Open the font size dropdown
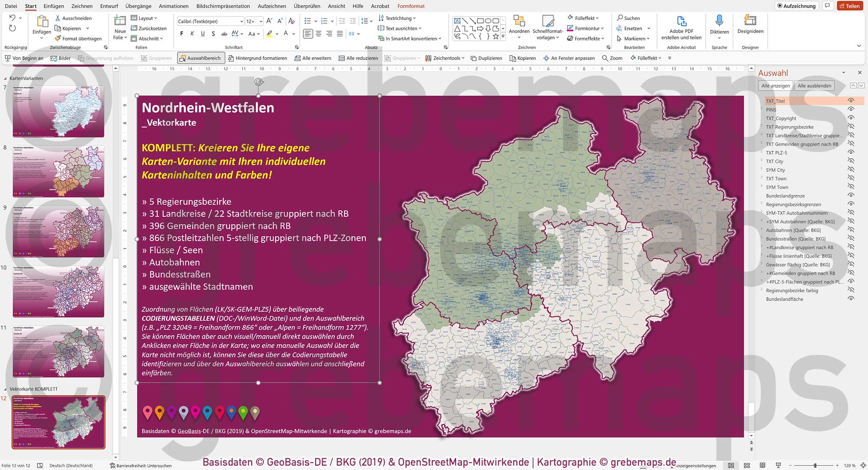This screenshot has height=470, width=868. [x=260, y=21]
